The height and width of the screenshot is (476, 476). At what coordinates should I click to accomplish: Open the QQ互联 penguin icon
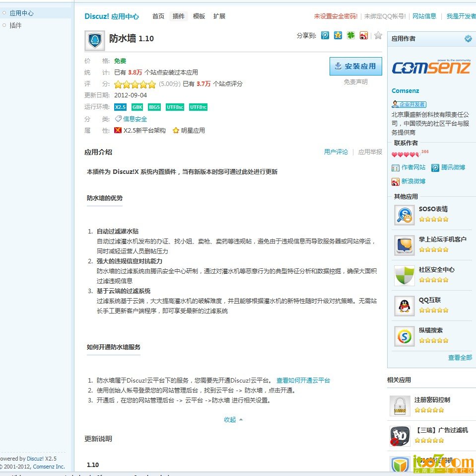(x=405, y=306)
